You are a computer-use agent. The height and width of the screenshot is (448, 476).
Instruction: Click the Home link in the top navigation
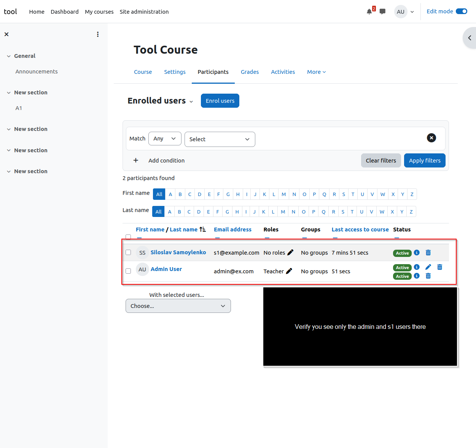click(x=37, y=12)
